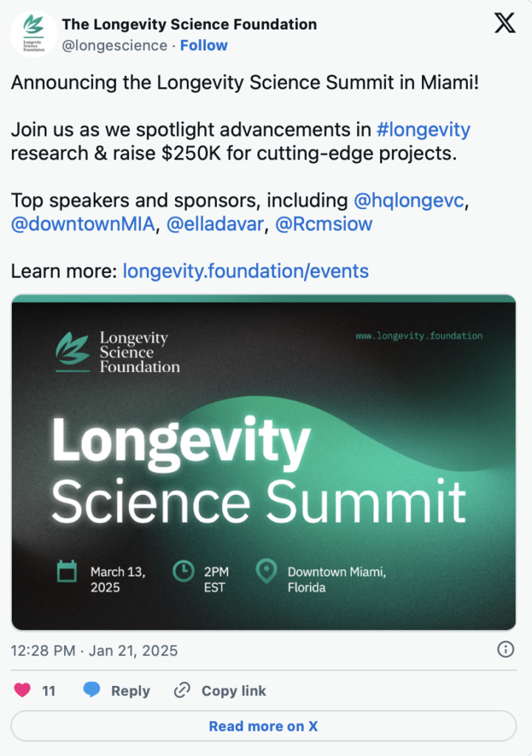Screen dimensions: 532x756
Task: Open The Longevity Science Foundation display name
Action: (x=190, y=24)
